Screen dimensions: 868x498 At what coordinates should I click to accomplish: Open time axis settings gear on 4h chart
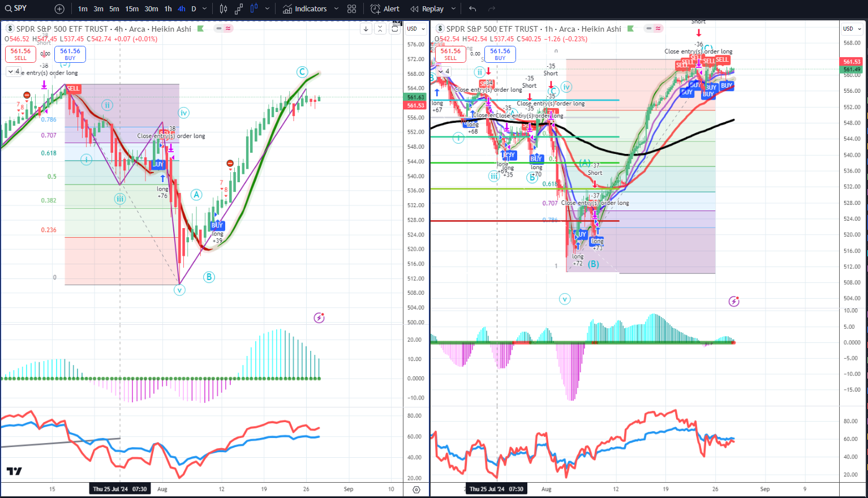[416, 490]
